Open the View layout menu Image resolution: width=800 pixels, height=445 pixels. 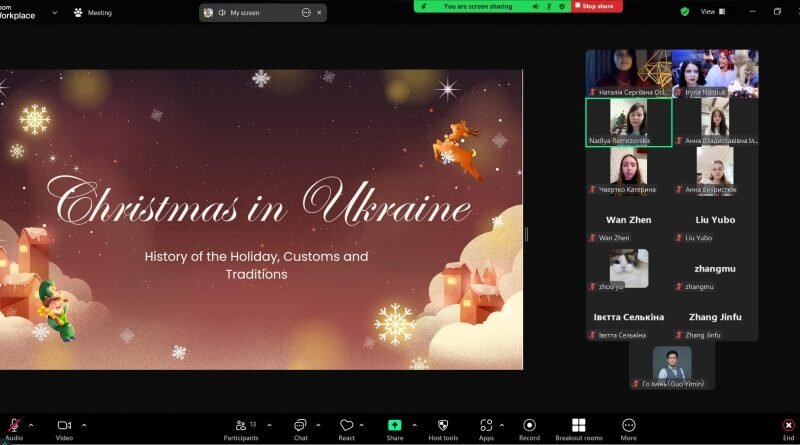713,11
